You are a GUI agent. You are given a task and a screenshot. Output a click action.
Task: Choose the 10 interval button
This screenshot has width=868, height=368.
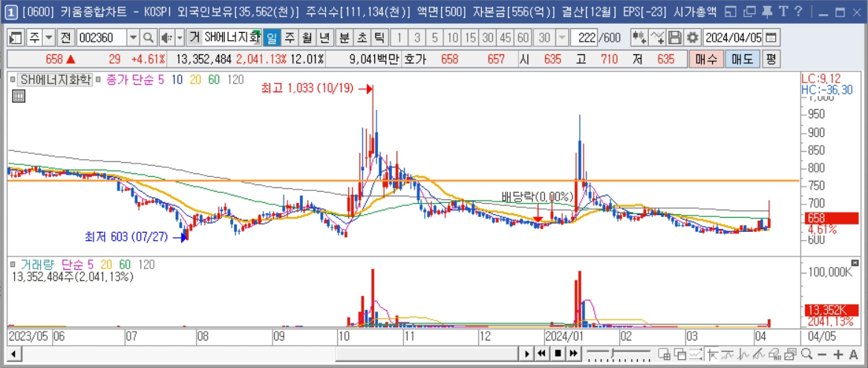452,38
